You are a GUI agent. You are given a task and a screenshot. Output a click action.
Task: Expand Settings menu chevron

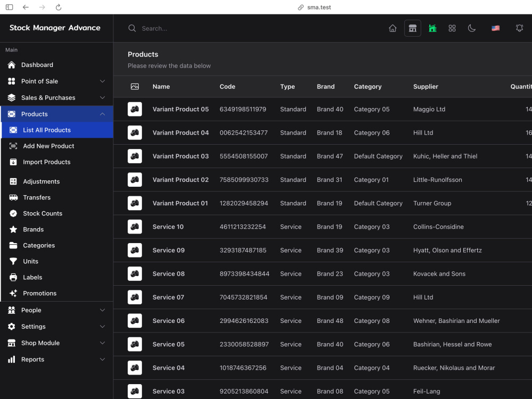point(102,327)
